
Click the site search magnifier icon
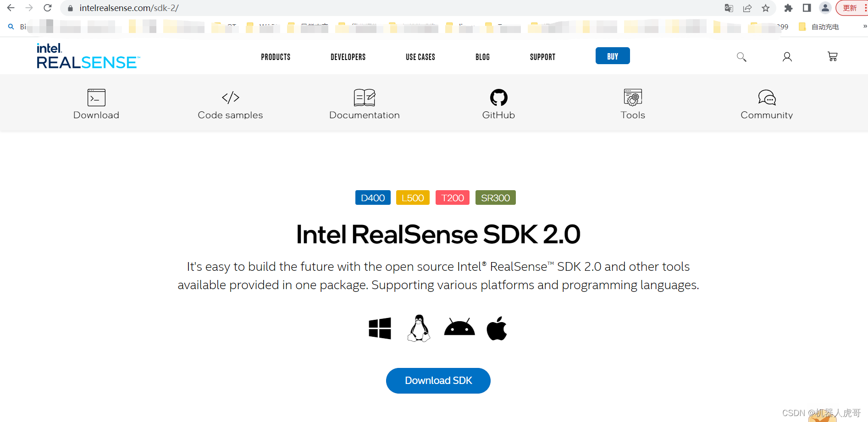point(741,57)
